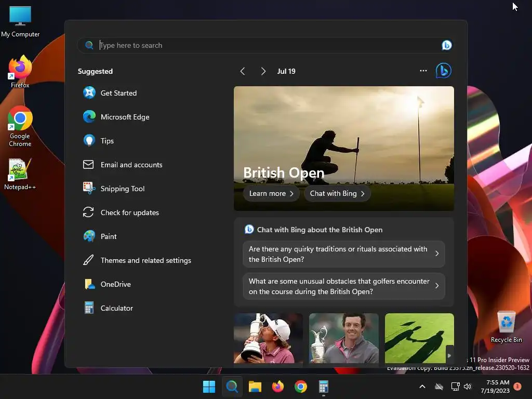Open File Explorer from the taskbar
The width and height of the screenshot is (532, 399).
click(x=255, y=387)
